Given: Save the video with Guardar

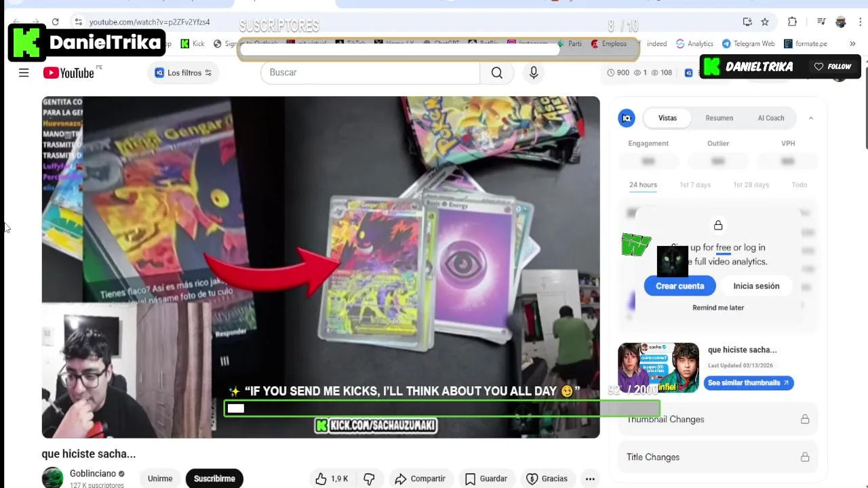Looking at the screenshot, I should [486, 479].
